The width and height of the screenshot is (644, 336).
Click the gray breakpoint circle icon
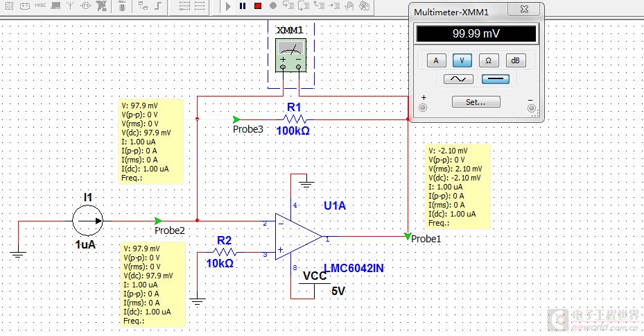tap(272, 6)
